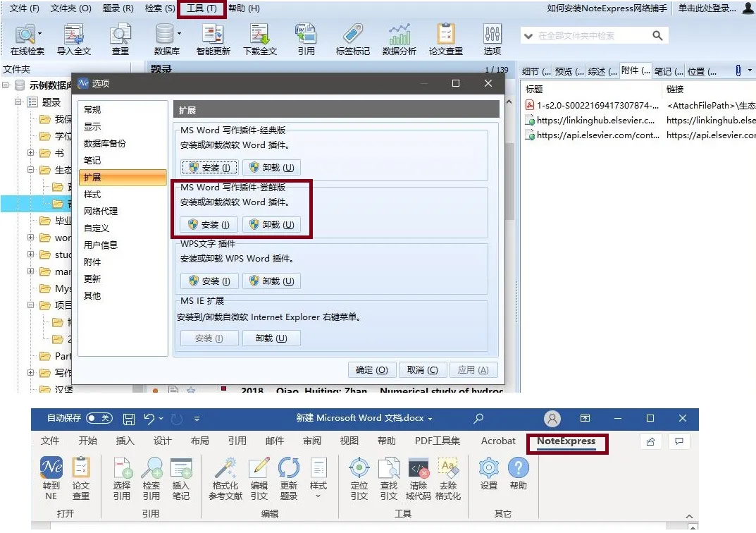Click the 确定 button in options dialog
756x533 pixels.
tap(372, 370)
